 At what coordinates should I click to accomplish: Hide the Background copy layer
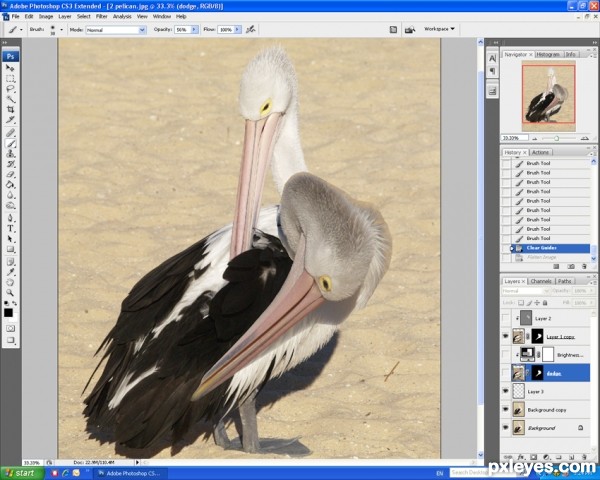click(506, 410)
